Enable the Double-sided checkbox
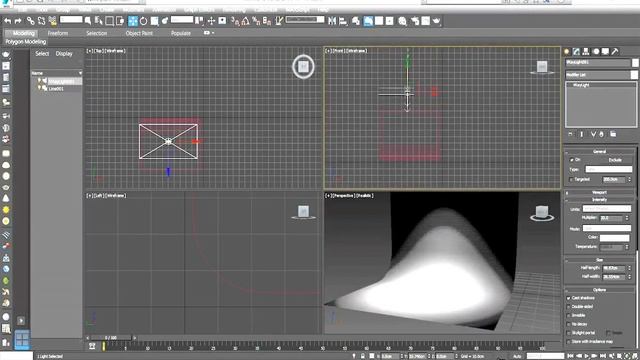This screenshot has height=360, width=640. 569,307
